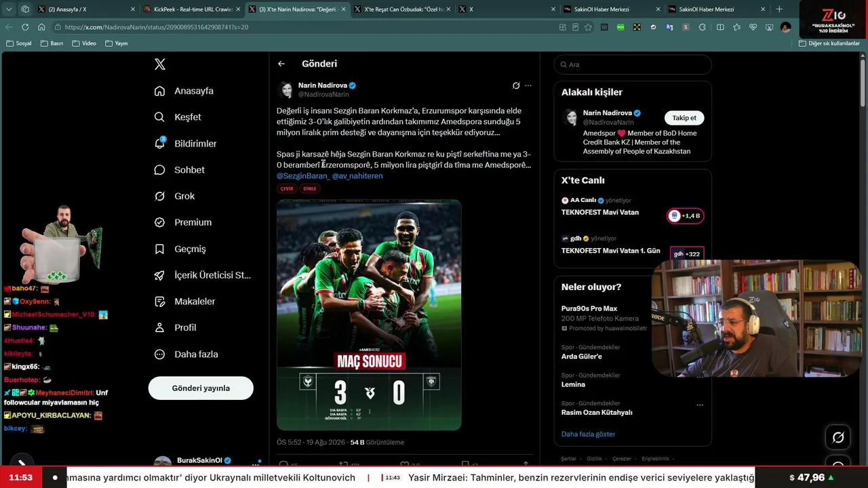Click the back arrow beside Gönderi
This screenshot has width=868, height=488.
[x=281, y=64]
